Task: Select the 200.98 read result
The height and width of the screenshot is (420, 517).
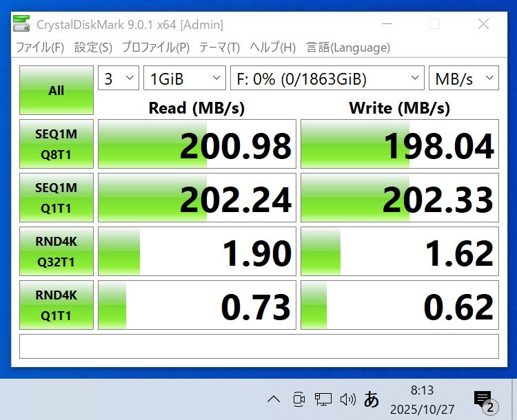Action: (197, 144)
